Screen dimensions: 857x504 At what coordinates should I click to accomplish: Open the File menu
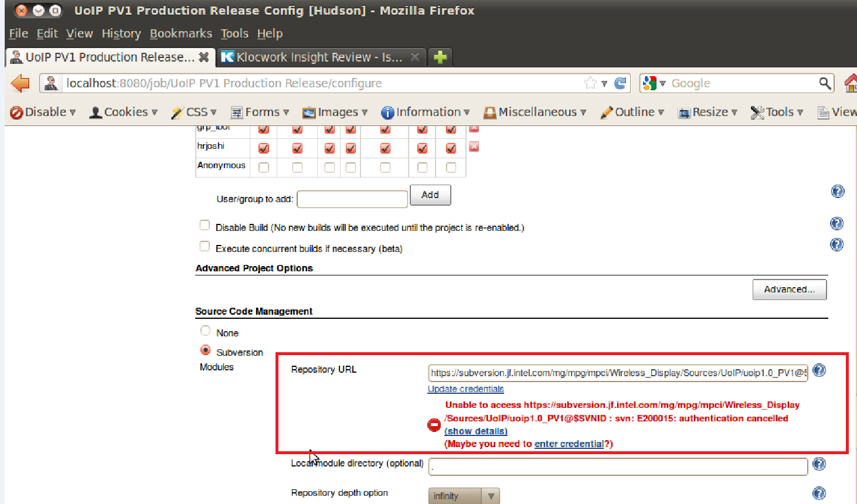[18, 33]
